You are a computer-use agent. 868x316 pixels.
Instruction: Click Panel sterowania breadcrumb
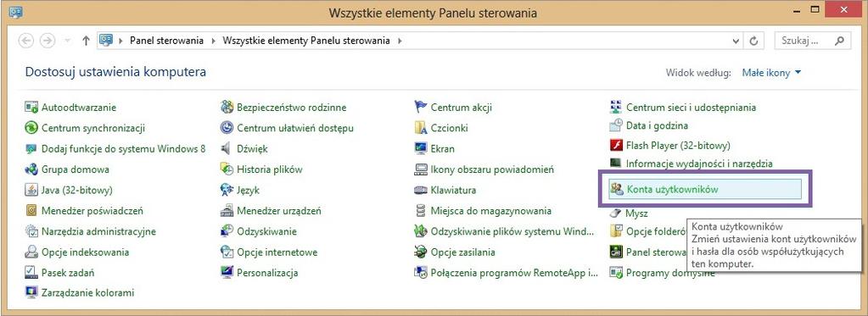[166, 41]
